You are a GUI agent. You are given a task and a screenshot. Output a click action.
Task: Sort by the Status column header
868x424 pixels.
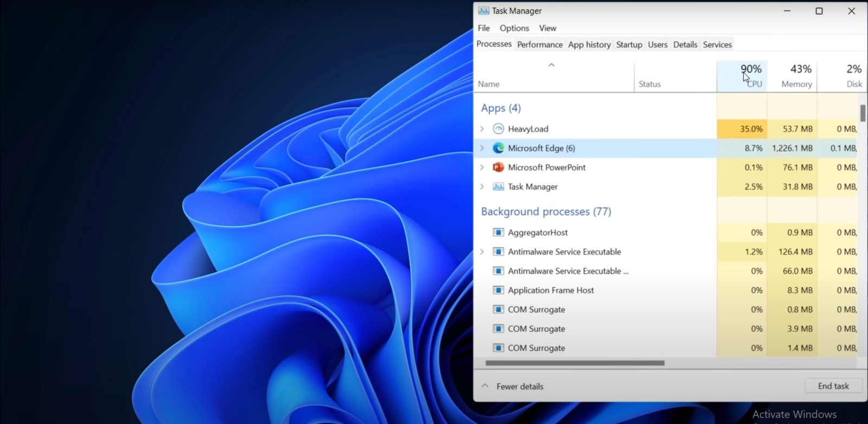coord(675,76)
